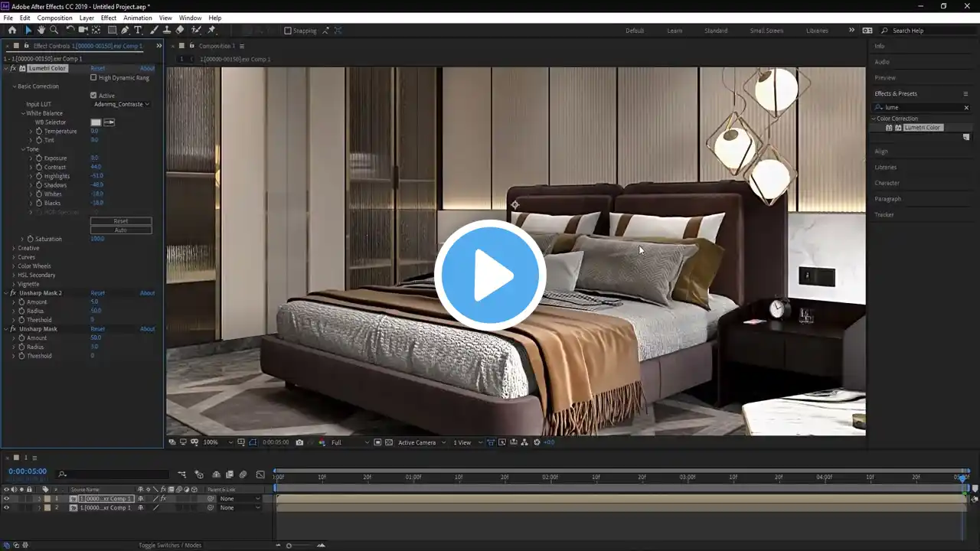Viewport: 980px width, 551px height.
Task: Click the white balance color swatch
Action: (96, 122)
